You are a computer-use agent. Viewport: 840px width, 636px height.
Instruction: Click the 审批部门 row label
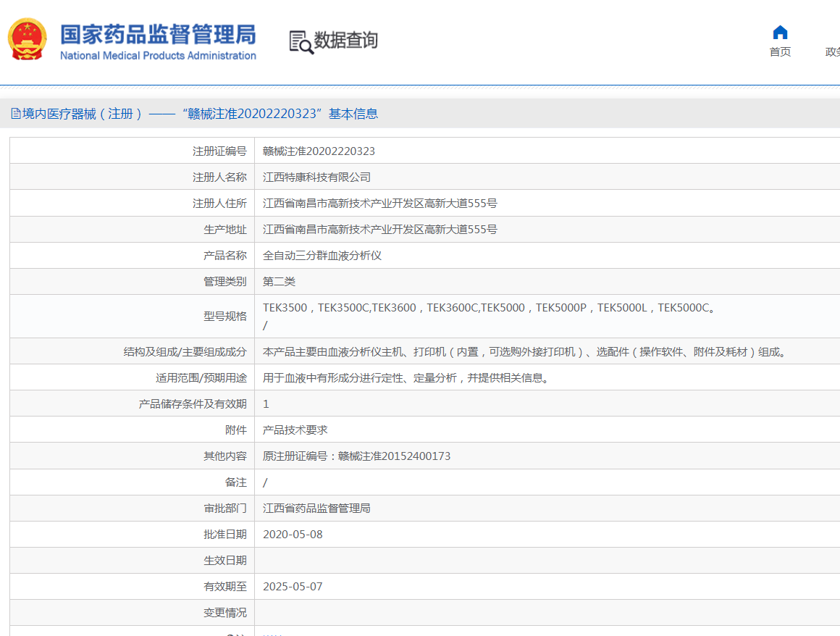(x=225, y=509)
